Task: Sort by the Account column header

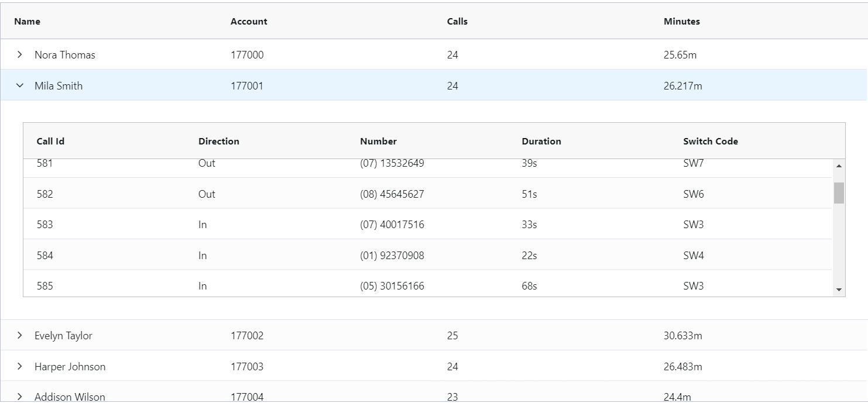Action: point(249,21)
